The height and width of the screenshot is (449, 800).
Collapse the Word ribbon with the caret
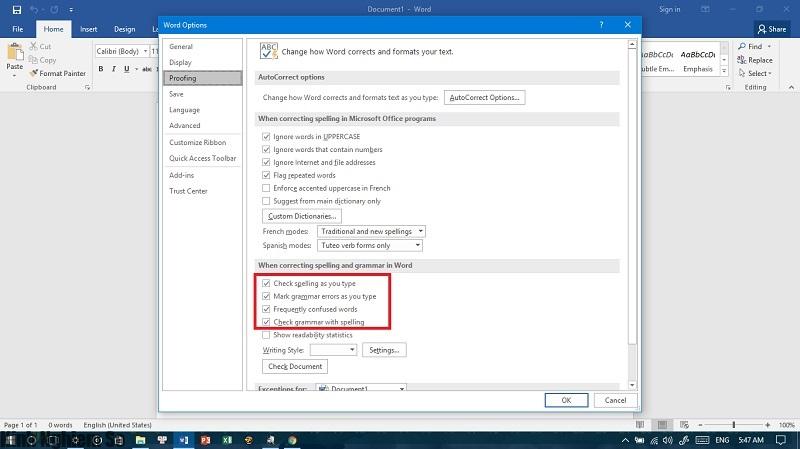point(791,88)
